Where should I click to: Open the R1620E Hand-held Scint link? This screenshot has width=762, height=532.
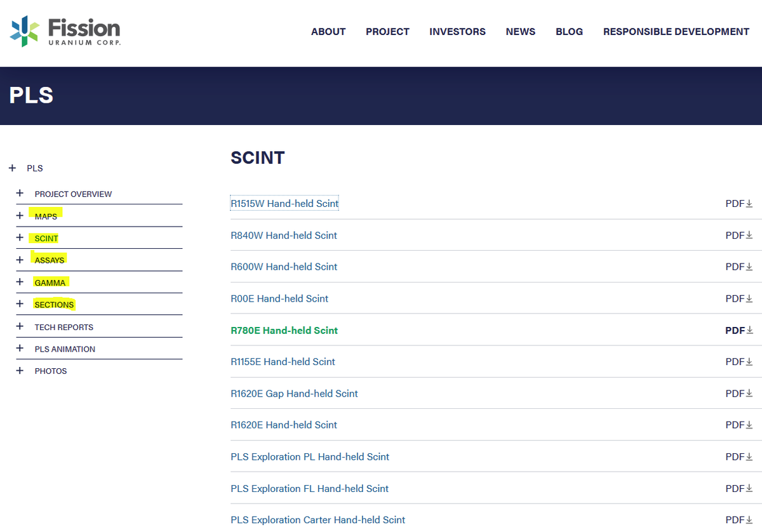[284, 425]
